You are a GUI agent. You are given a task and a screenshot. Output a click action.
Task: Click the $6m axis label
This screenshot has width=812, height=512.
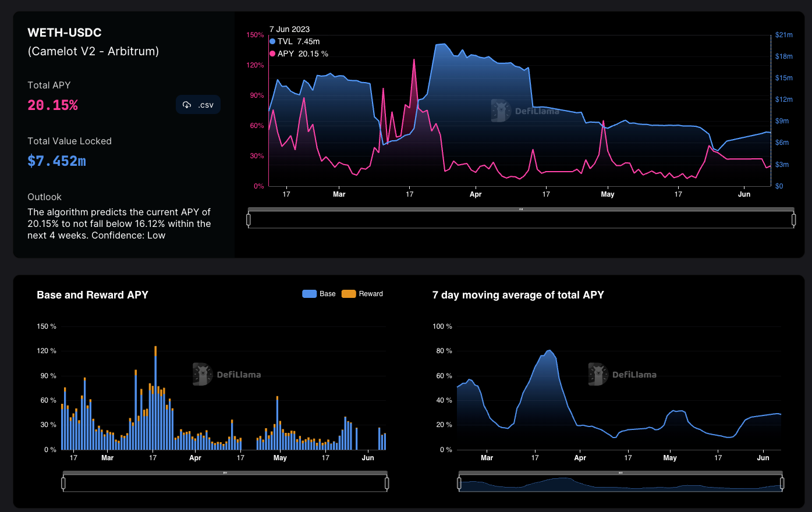[782, 143]
